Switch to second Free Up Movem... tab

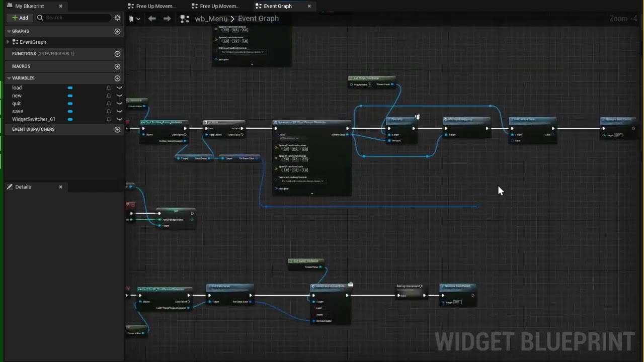[x=219, y=6]
